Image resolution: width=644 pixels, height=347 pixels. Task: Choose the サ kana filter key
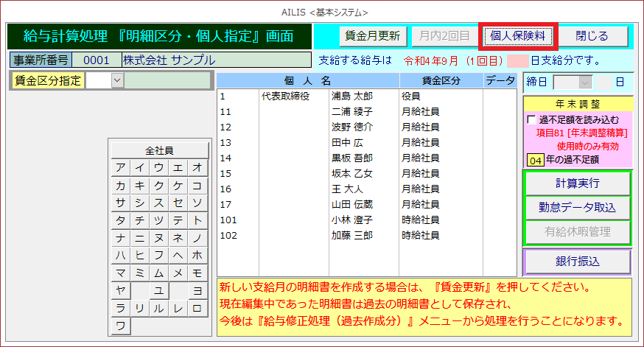coord(120,203)
